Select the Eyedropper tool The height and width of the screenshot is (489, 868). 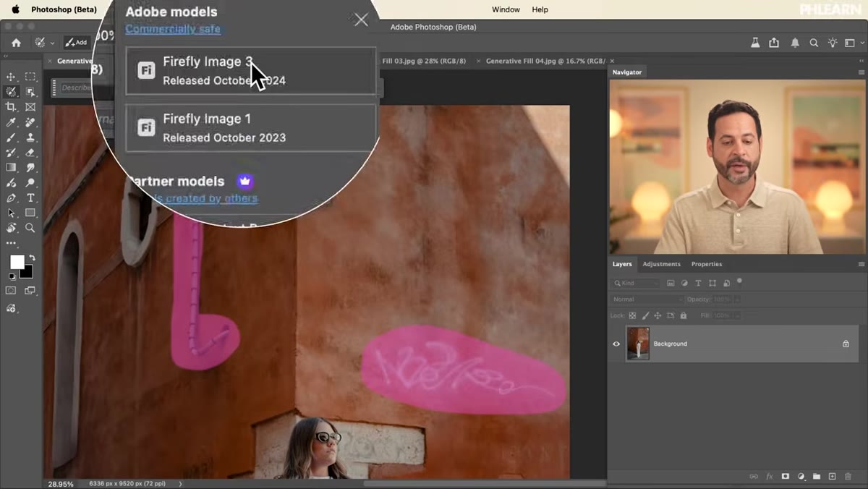(11, 122)
